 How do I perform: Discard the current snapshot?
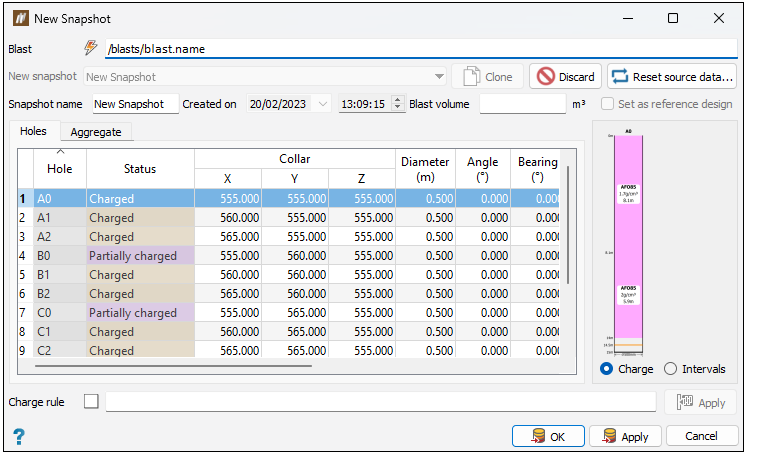click(x=565, y=77)
